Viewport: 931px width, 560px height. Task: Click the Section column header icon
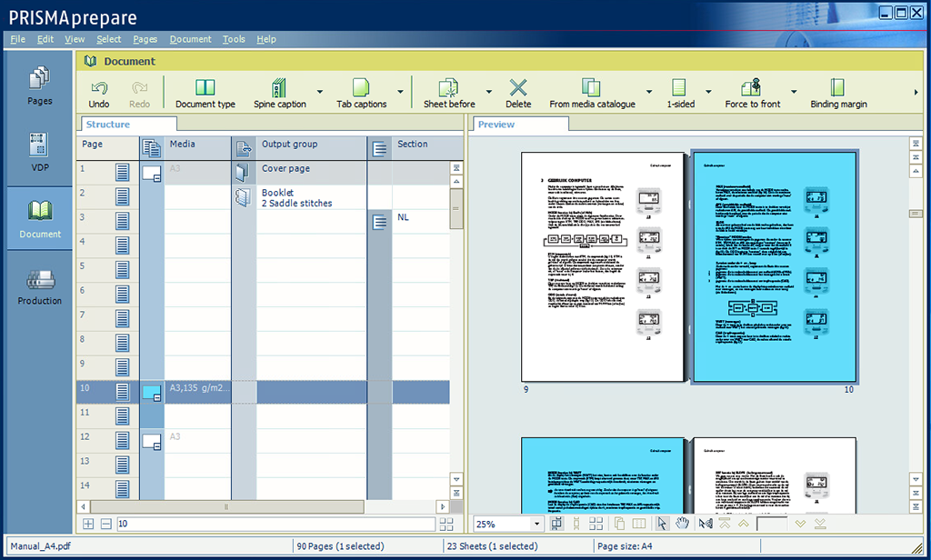[x=379, y=148]
